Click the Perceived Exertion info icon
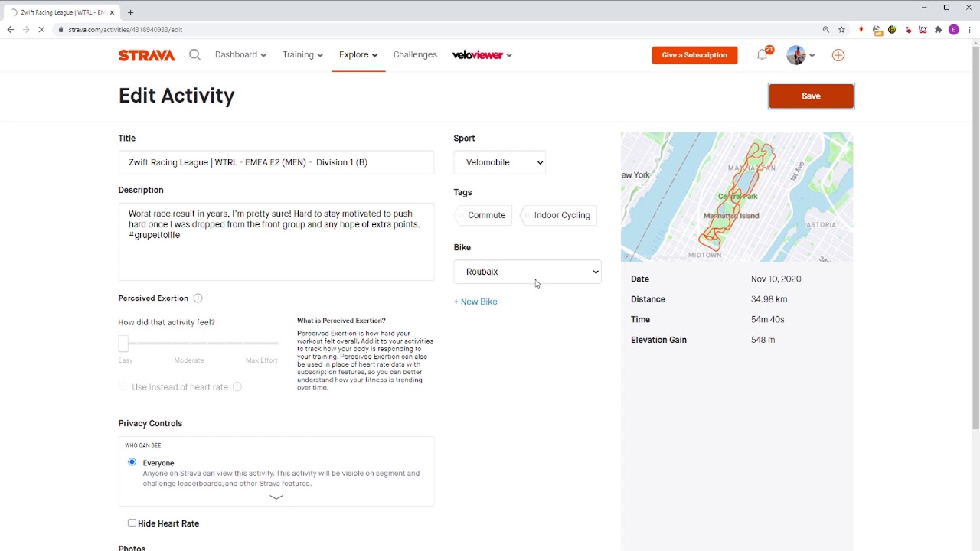 pos(198,298)
